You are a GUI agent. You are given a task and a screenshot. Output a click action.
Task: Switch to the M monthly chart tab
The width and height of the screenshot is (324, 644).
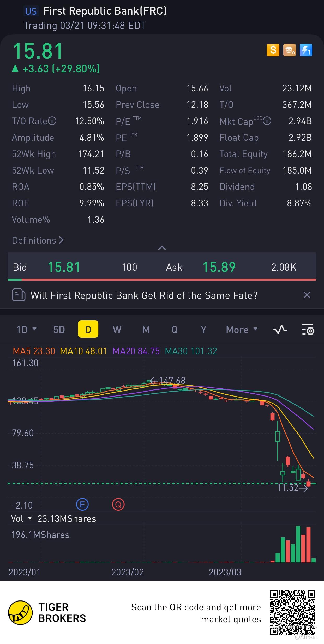pos(146,330)
